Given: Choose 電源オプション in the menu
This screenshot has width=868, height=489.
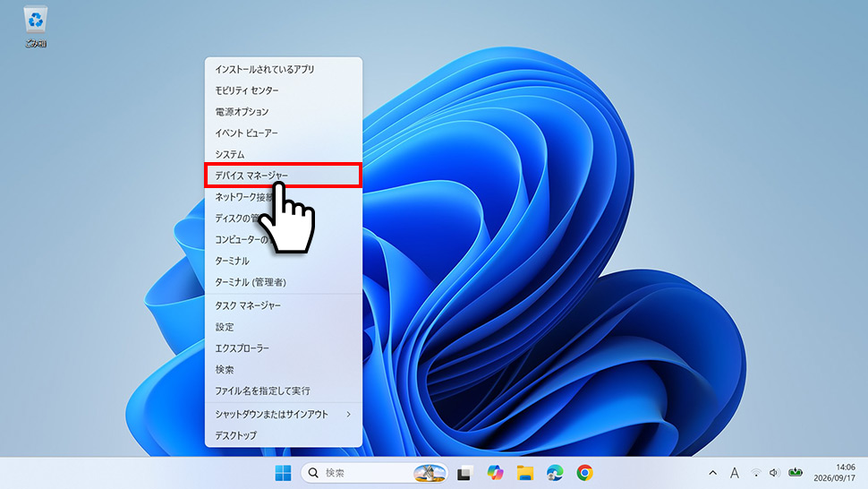Looking at the screenshot, I should pyautogui.click(x=284, y=112).
